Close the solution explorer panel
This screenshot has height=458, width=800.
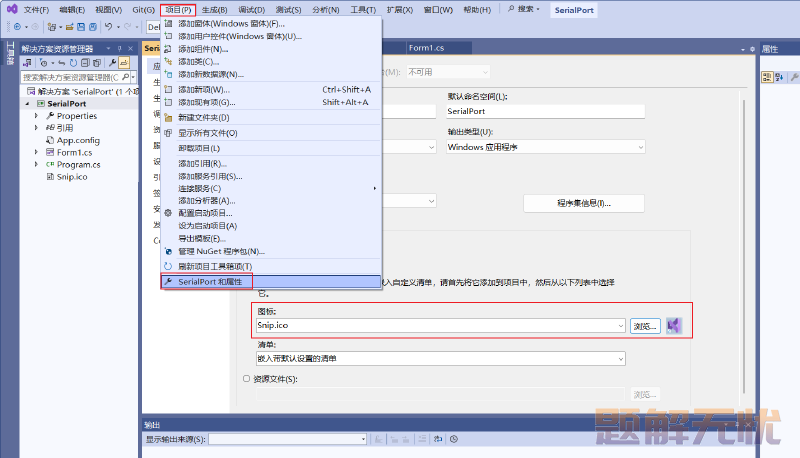(131, 48)
